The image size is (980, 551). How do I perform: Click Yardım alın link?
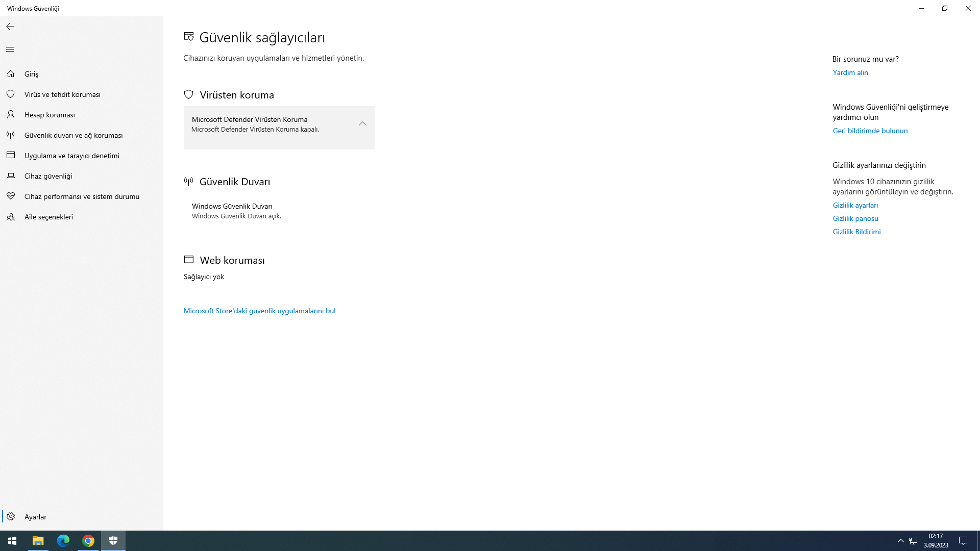(x=850, y=72)
